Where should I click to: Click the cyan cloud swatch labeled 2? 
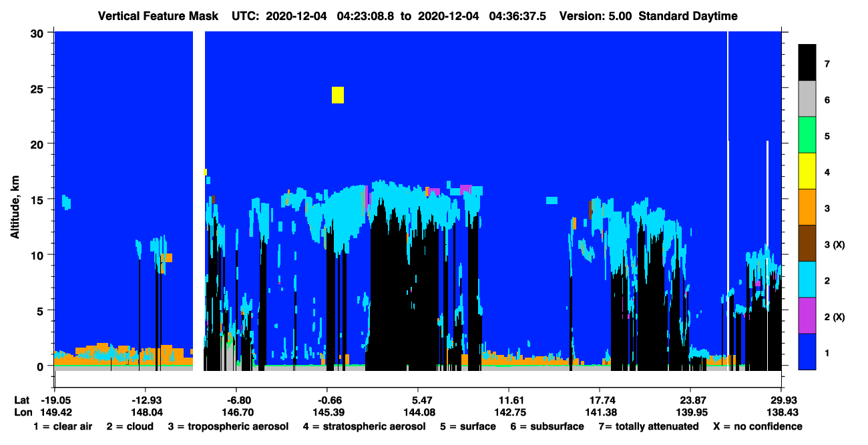tap(807, 279)
